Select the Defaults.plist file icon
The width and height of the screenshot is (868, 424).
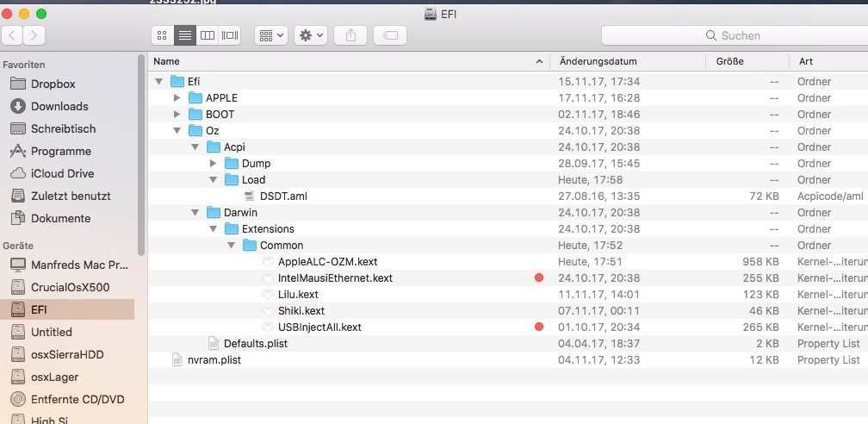pyautogui.click(x=214, y=343)
